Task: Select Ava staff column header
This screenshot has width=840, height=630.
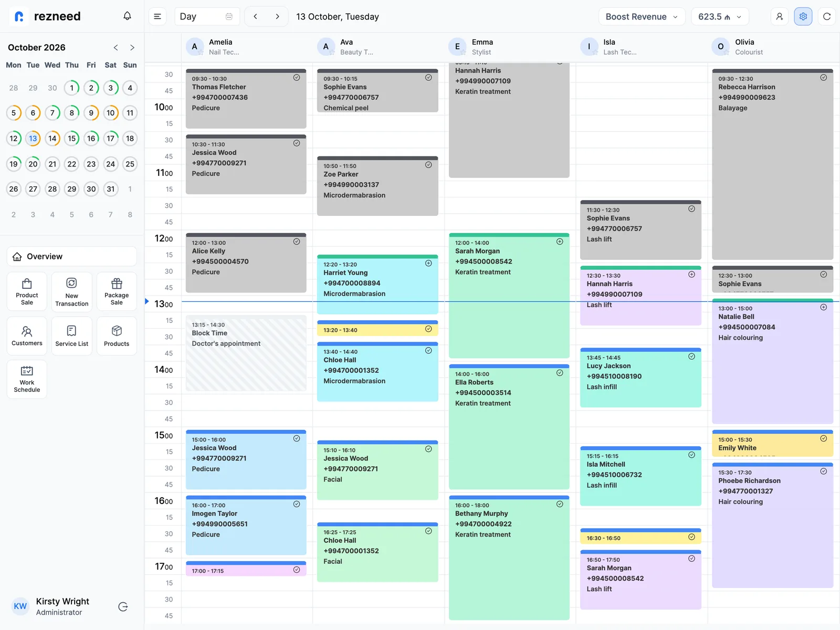Action: pos(378,47)
